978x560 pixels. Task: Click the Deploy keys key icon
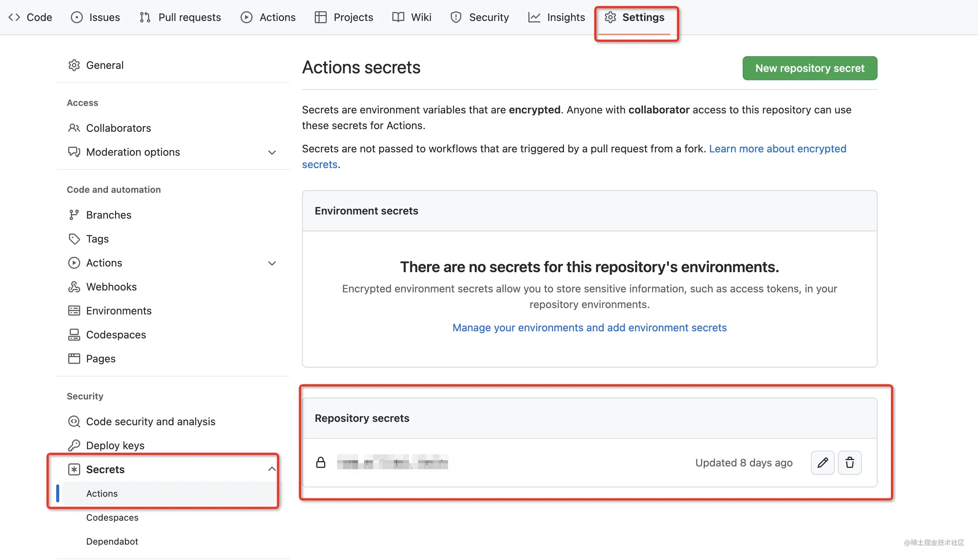pyautogui.click(x=74, y=445)
